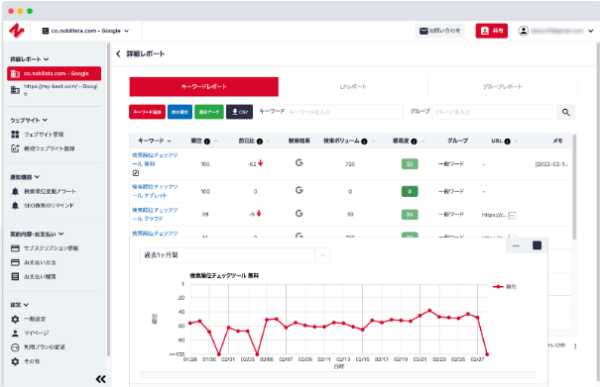The height and width of the screenshot is (387, 600).
Task: Open Google results for the 無料 keyword row
Action: click(299, 163)
